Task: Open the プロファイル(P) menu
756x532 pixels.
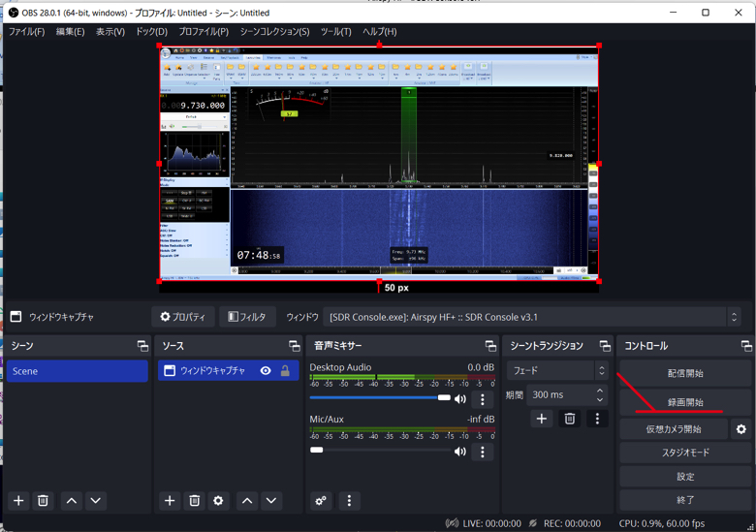Action: click(204, 32)
